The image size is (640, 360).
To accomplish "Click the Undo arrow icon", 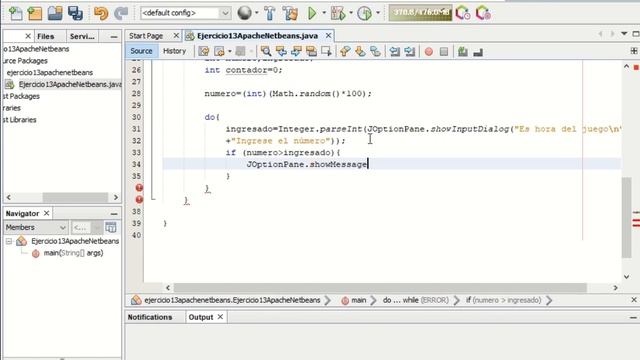I will 100,13.
